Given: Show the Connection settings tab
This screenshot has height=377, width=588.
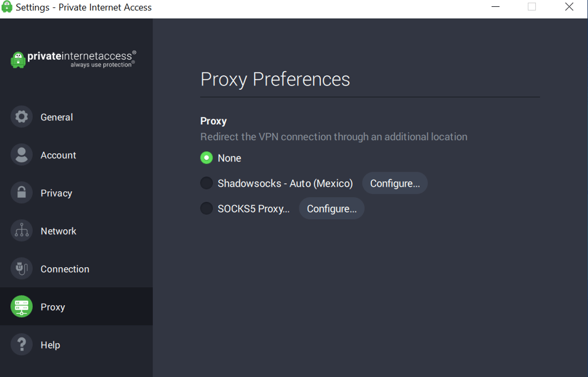Looking at the screenshot, I should (x=76, y=268).
